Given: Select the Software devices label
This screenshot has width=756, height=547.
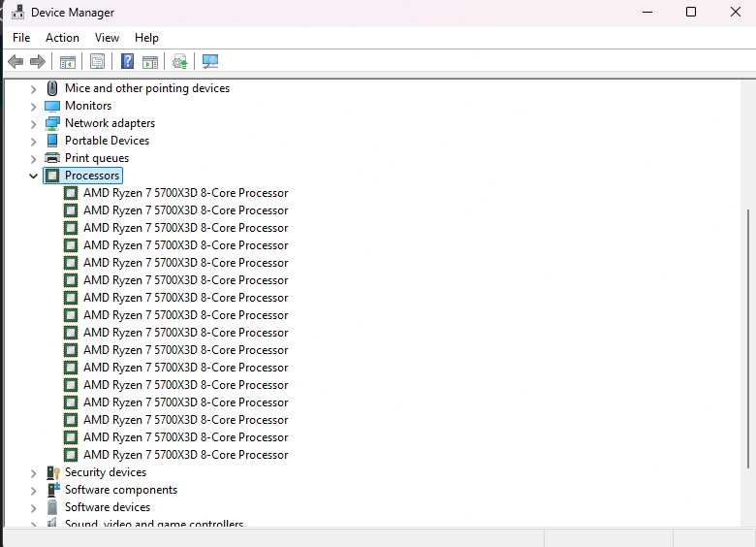Looking at the screenshot, I should 108,507.
